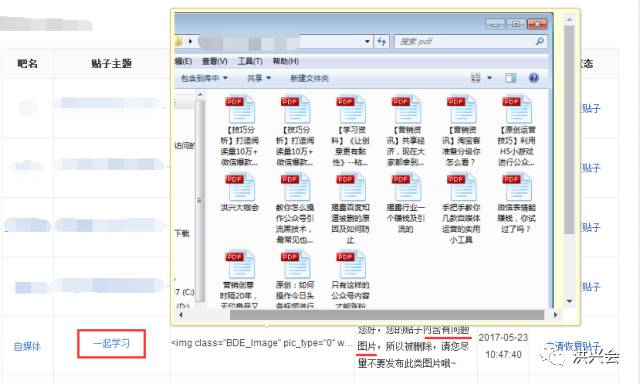Open the 帮助(H) menu
This screenshot has width=640, height=384.
(285, 61)
